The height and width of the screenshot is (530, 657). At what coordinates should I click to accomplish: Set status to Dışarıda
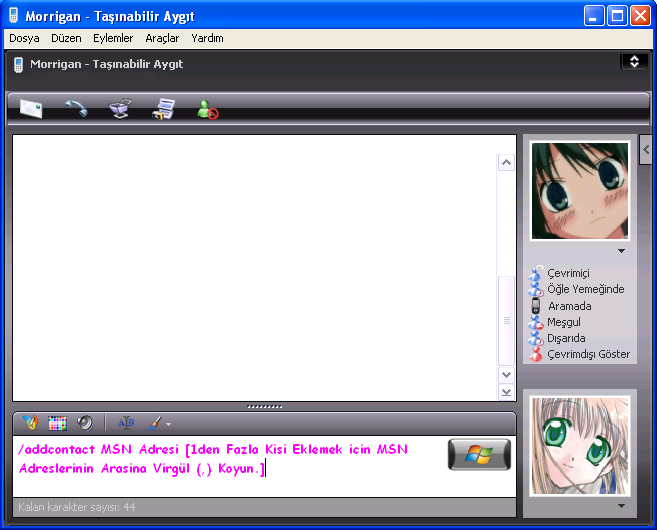[557, 338]
